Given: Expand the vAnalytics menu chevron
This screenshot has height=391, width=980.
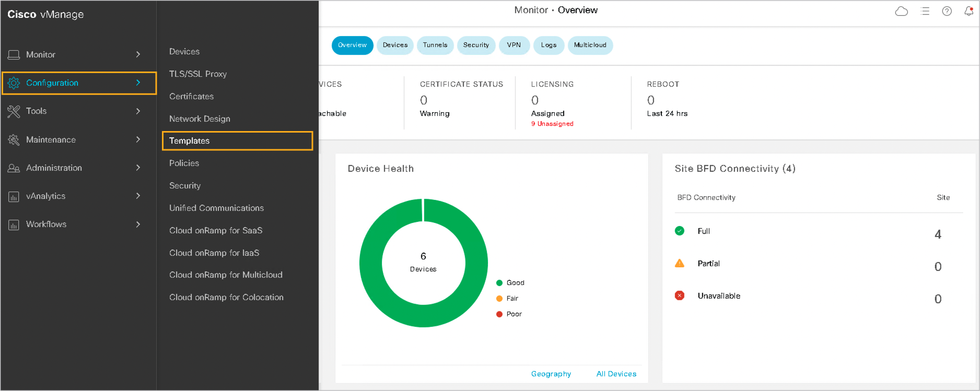Looking at the screenshot, I should tap(138, 196).
